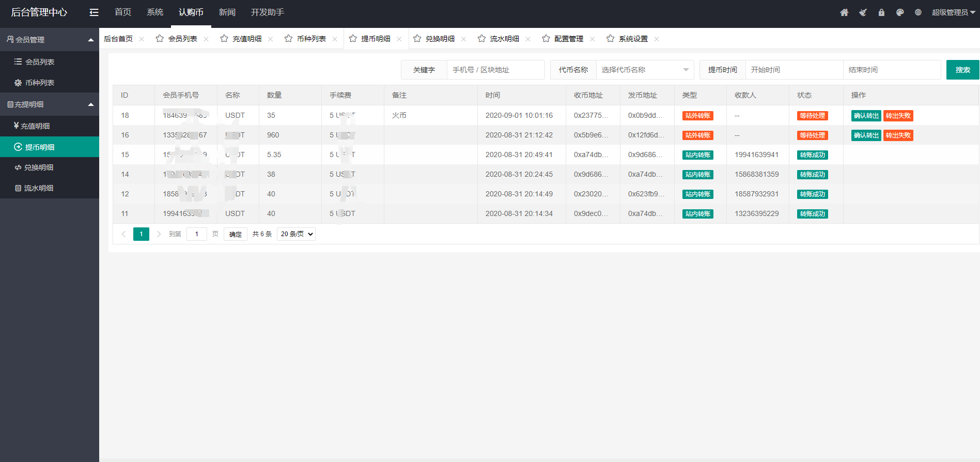Click the broom clear-cache icon

point(863,12)
